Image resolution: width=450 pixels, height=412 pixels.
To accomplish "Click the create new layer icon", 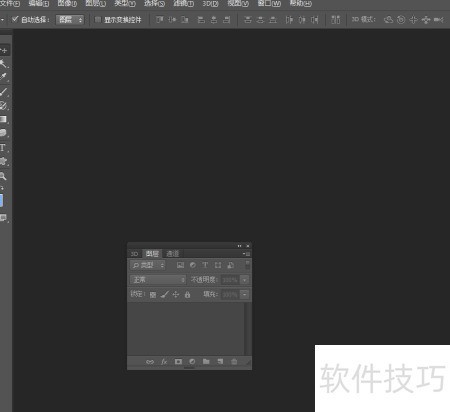I will [220, 361].
